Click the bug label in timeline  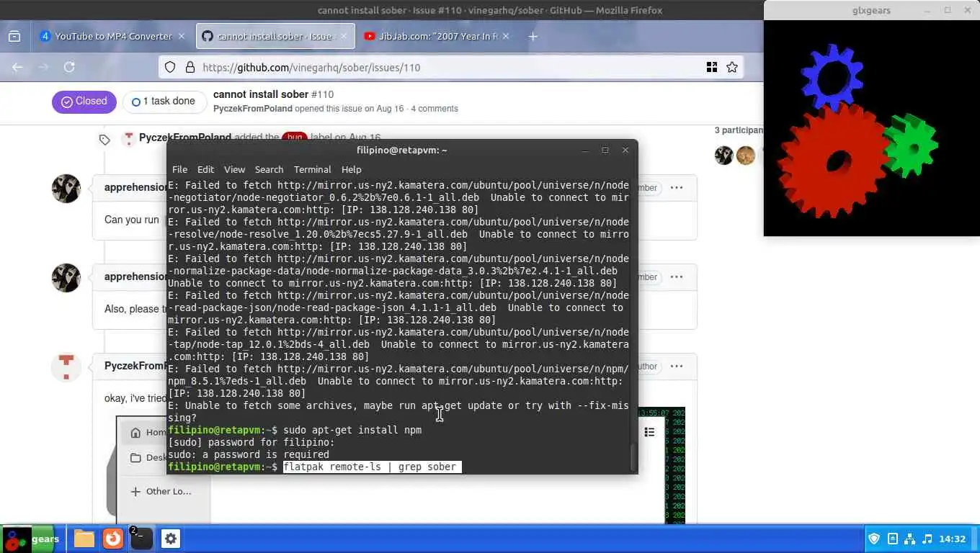coord(294,137)
